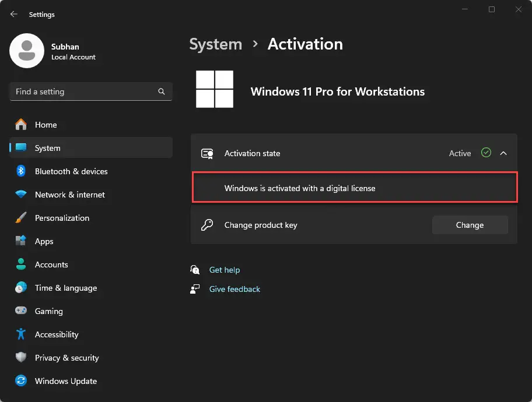Open Time & language settings

(66, 288)
